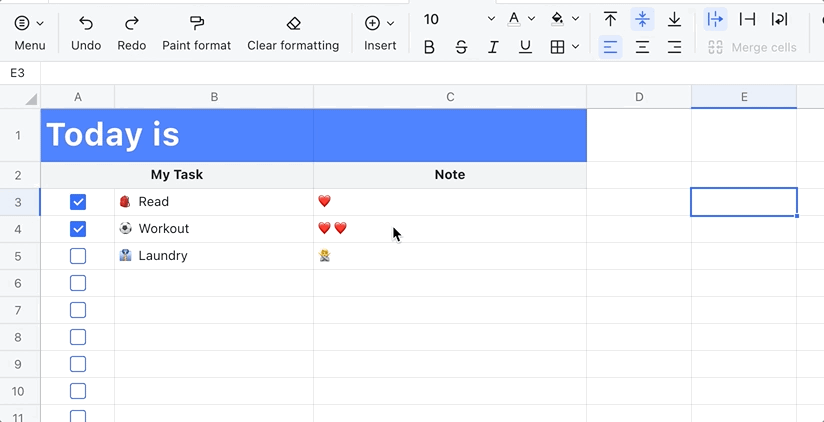824x422 pixels.
Task: Click the Clear formatting eraser icon
Action: 293,23
